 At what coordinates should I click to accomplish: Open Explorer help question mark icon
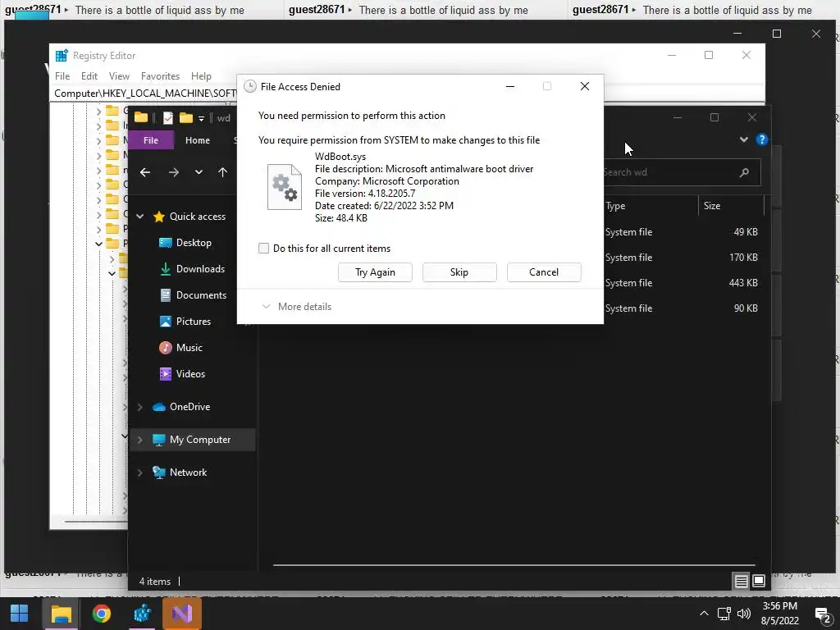[762, 139]
